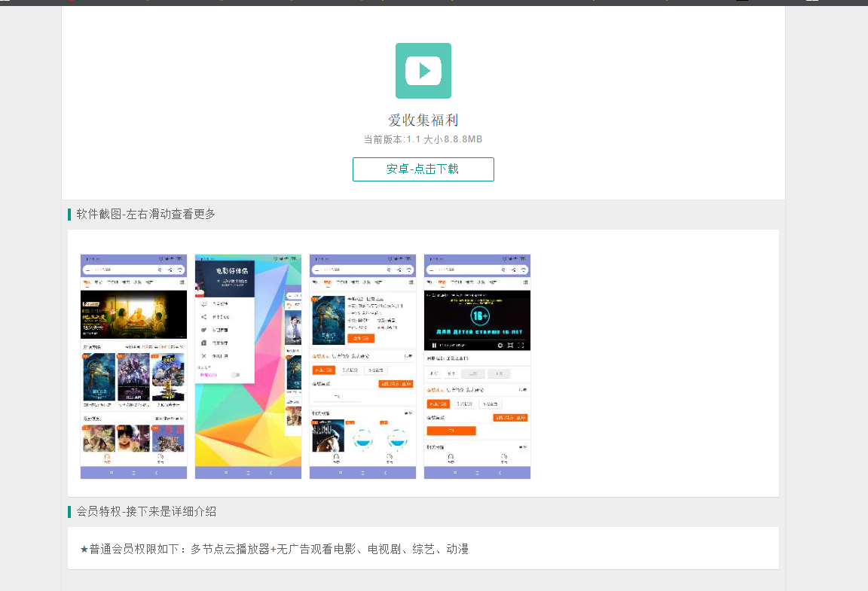This screenshot has width=868, height=591.
Task: Pause the video in the fourth screenshot
Action: click(434, 345)
